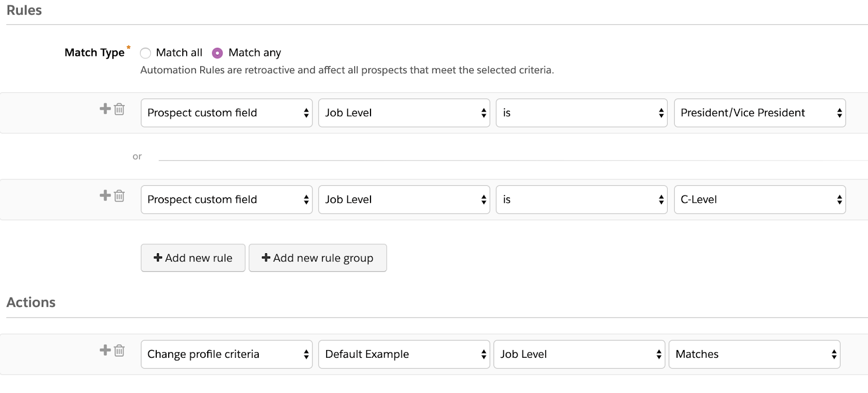Delete the C-Level rule via trash icon
This screenshot has height=393, width=868.
pos(119,196)
